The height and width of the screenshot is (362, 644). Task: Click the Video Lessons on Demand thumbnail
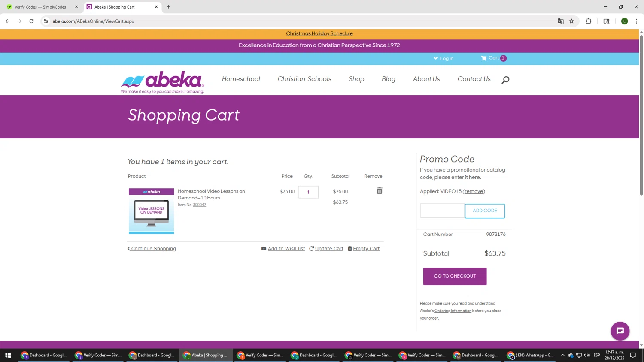coord(151,211)
